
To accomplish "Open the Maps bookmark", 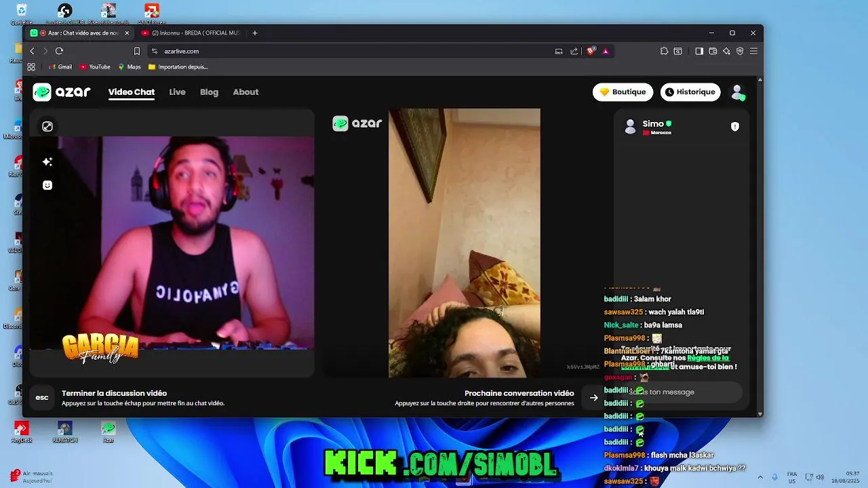I will pos(130,67).
